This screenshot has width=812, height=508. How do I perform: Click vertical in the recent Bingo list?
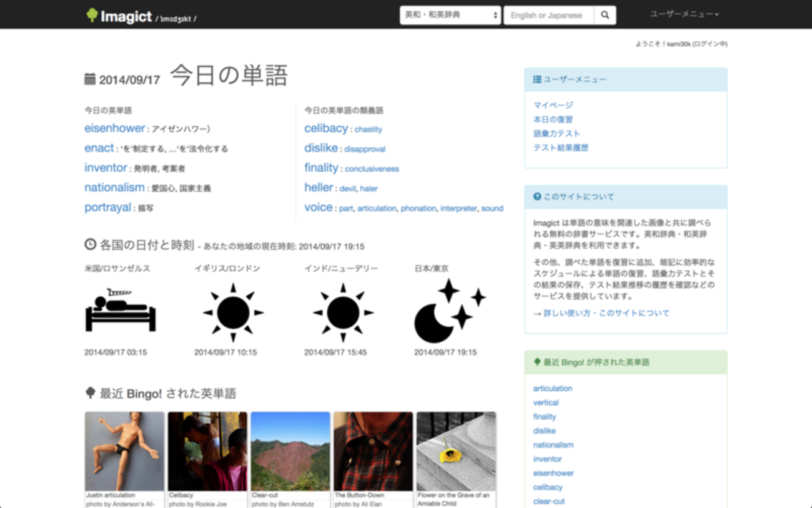click(x=546, y=402)
